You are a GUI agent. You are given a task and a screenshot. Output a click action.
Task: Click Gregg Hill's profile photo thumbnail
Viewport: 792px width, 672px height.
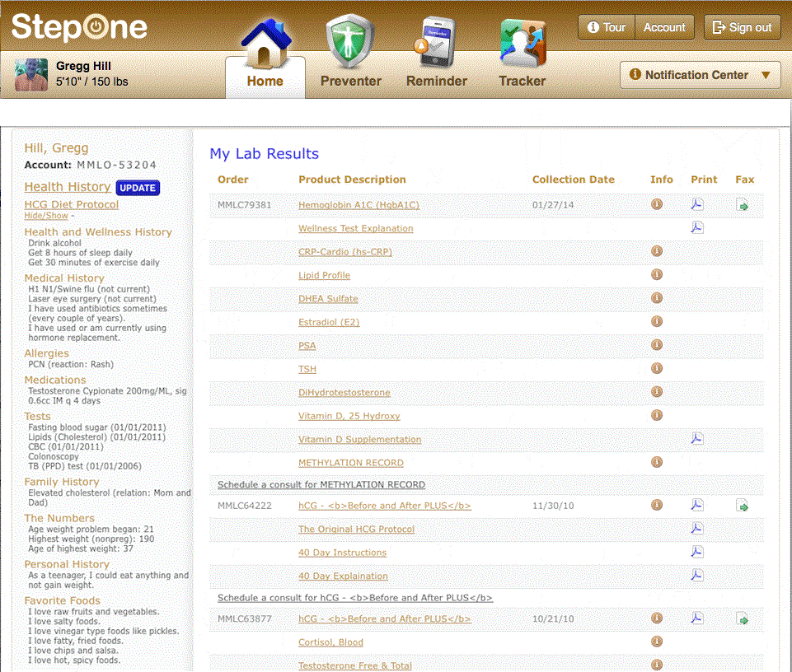(31, 75)
